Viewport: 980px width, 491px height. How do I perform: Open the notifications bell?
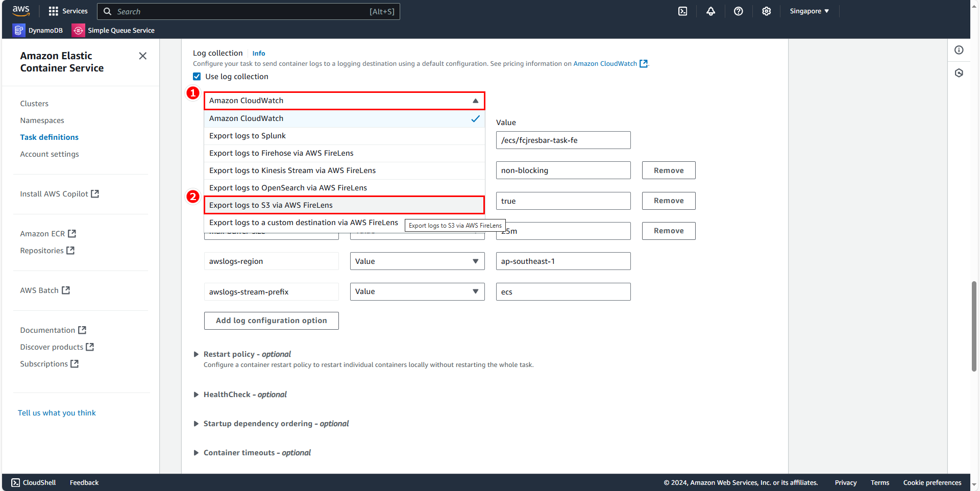point(710,11)
